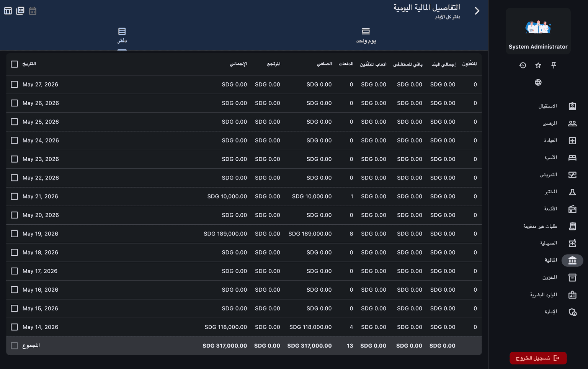Click the pin icon in sidebar

554,65
